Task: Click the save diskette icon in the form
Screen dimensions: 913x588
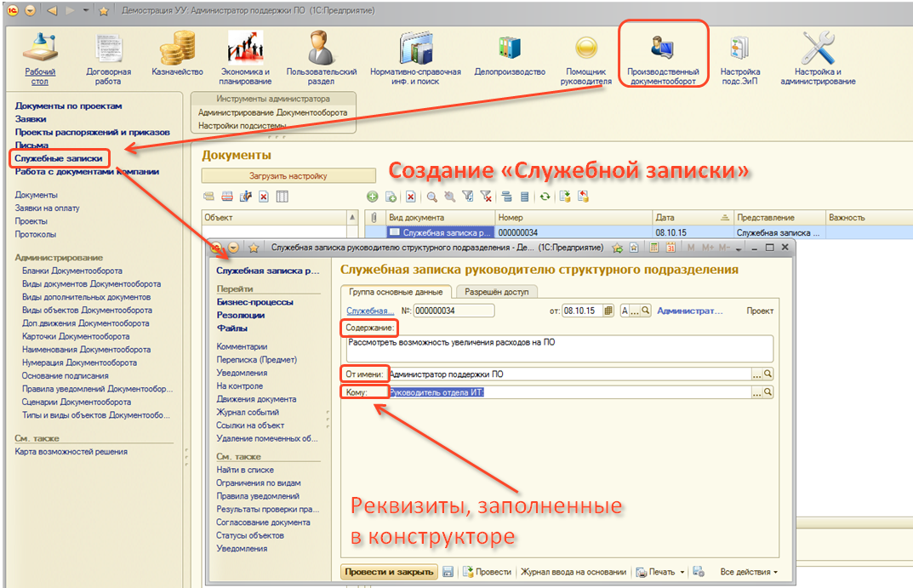Action: pyautogui.click(x=448, y=572)
